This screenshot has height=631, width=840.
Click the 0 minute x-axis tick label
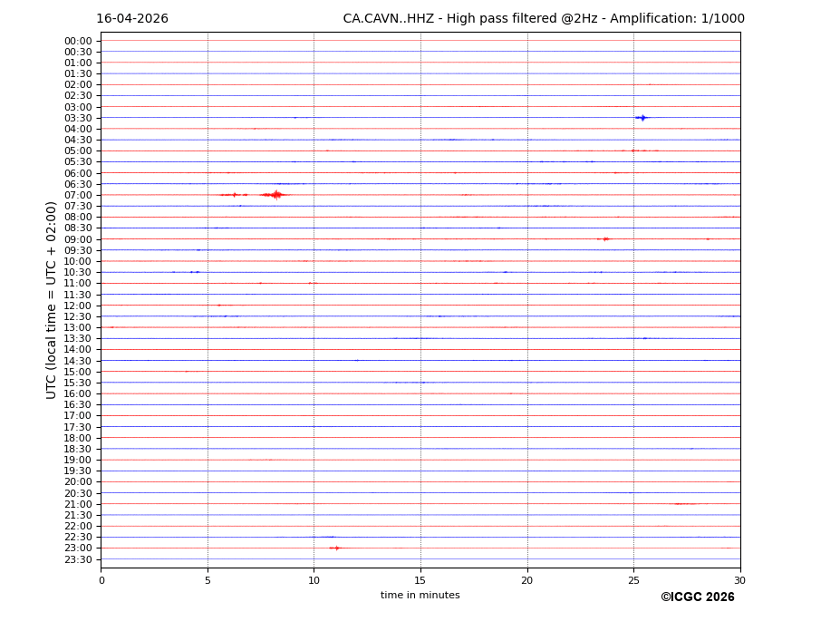pos(101,580)
